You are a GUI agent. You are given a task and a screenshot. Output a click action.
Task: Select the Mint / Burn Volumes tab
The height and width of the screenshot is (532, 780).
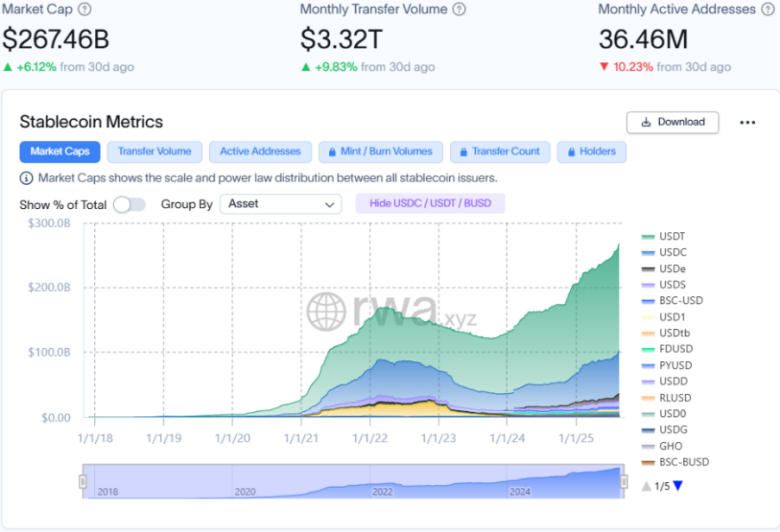pos(380,152)
